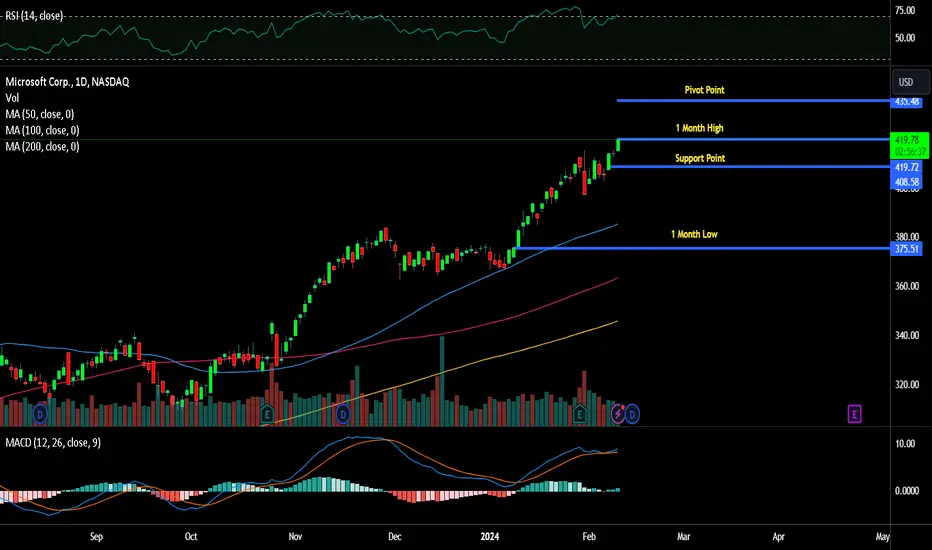Click the dividend marker in mid November
This screenshot has width=932, height=550.
click(343, 414)
